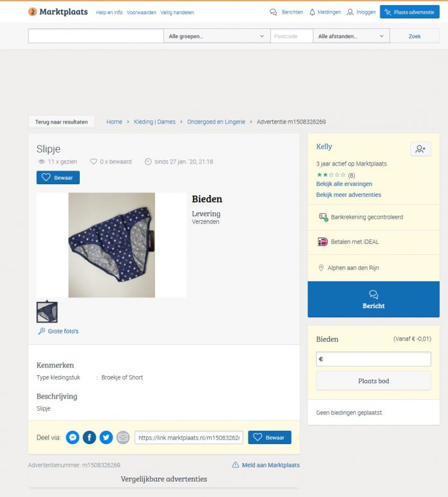Open Berichten messages icon in header
Image resolution: width=448 pixels, height=497 pixels.
pos(274,12)
